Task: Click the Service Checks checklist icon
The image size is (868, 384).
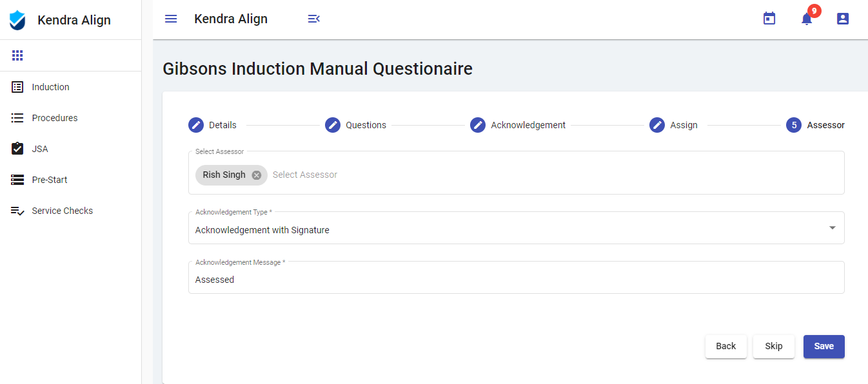Action: coord(17,211)
